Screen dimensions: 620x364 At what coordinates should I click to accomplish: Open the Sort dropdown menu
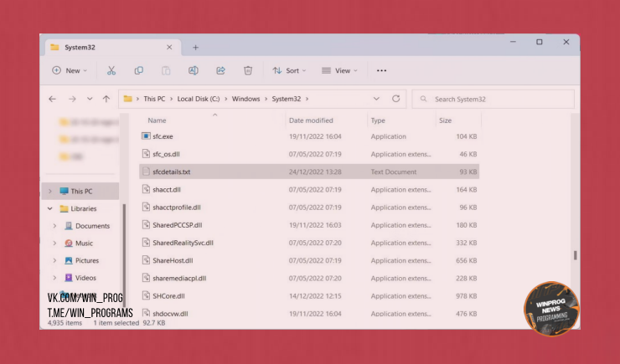(289, 70)
